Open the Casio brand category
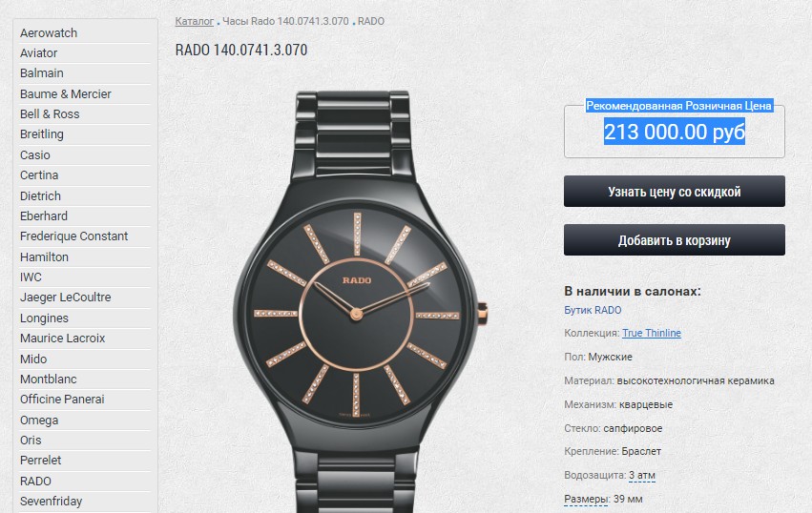Image resolution: width=812 pixels, height=513 pixels. (35, 154)
